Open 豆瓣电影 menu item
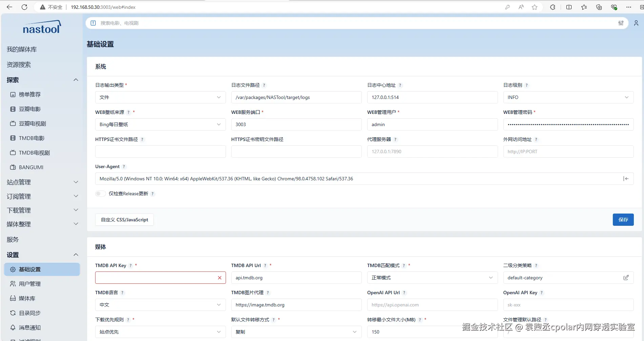The image size is (644, 341). [x=30, y=109]
